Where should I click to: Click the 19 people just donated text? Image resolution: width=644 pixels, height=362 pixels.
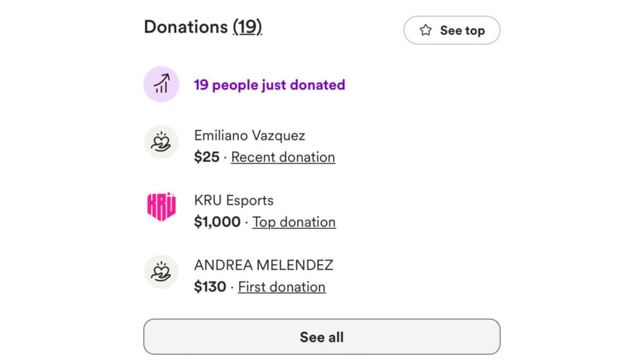click(269, 84)
